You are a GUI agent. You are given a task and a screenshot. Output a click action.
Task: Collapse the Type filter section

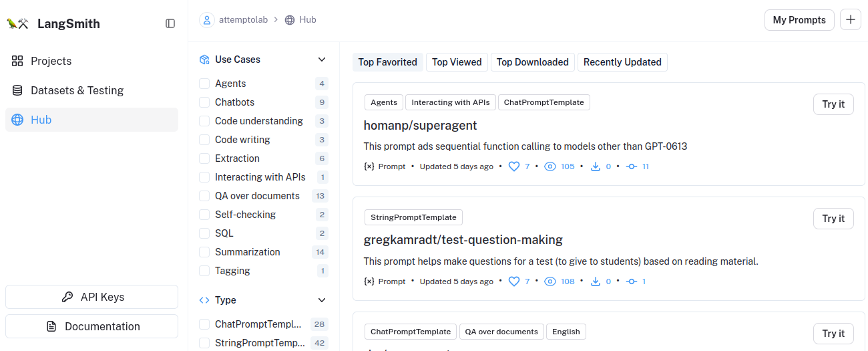(x=322, y=300)
